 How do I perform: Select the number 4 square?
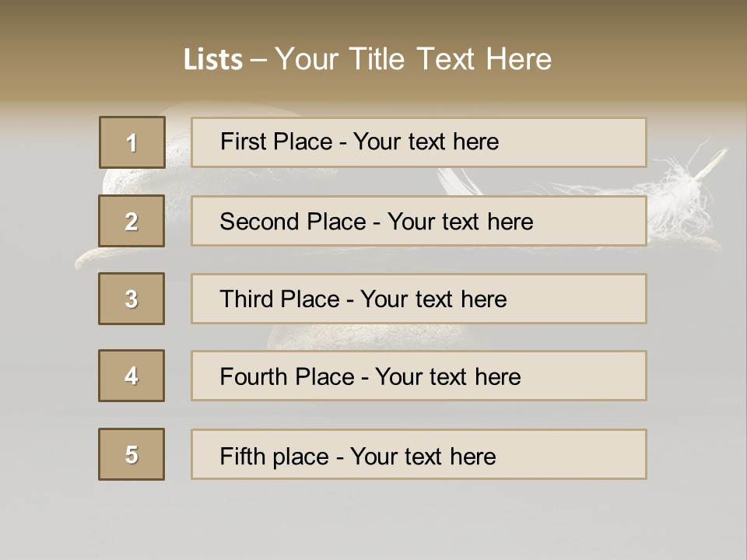(x=132, y=376)
